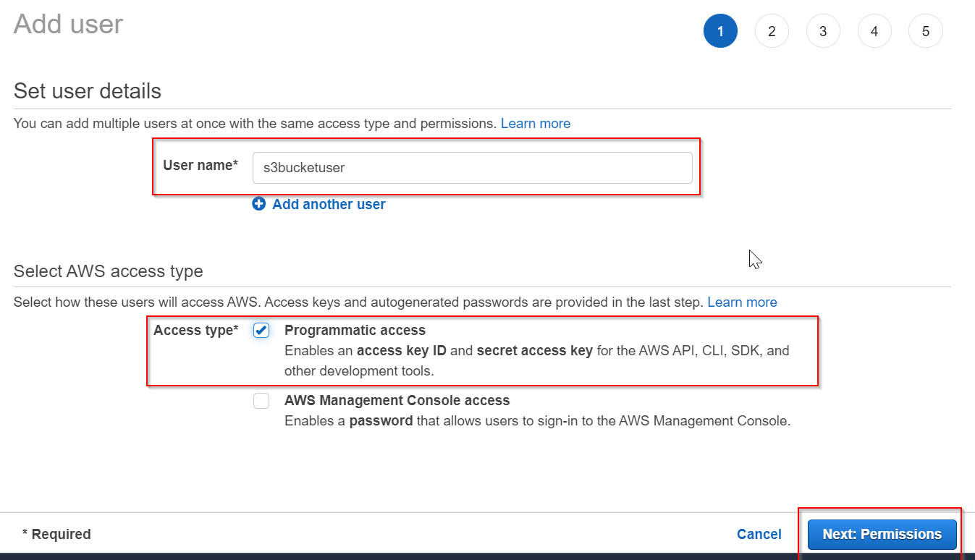Open Learn more about adding multiple users

coord(535,123)
